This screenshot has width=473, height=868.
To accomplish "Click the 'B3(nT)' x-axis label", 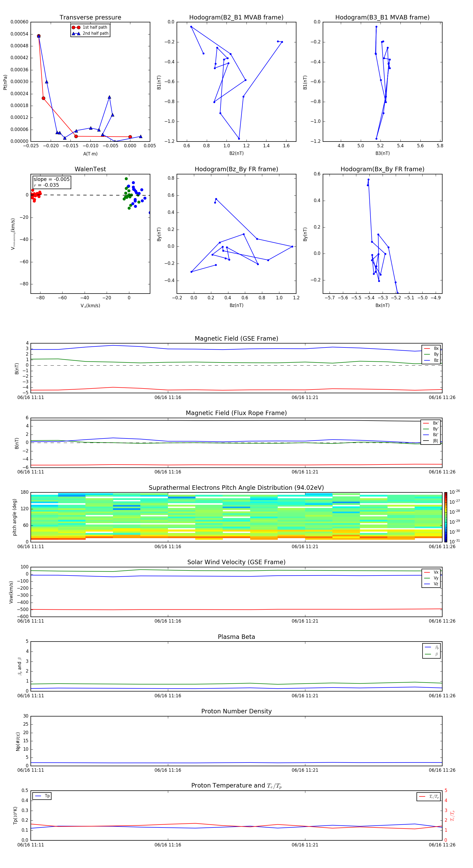I will 382,153.
